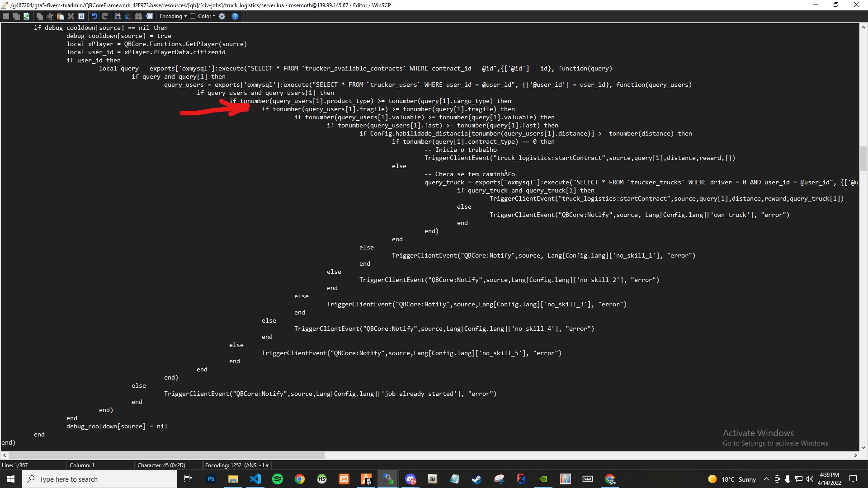Open Discord from the taskbar
The width and height of the screenshot is (868, 488).
click(410, 479)
